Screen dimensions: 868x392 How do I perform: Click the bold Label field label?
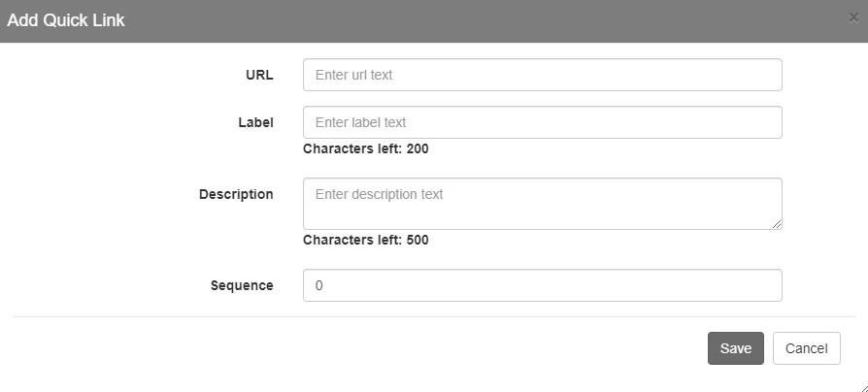pyautogui.click(x=255, y=122)
